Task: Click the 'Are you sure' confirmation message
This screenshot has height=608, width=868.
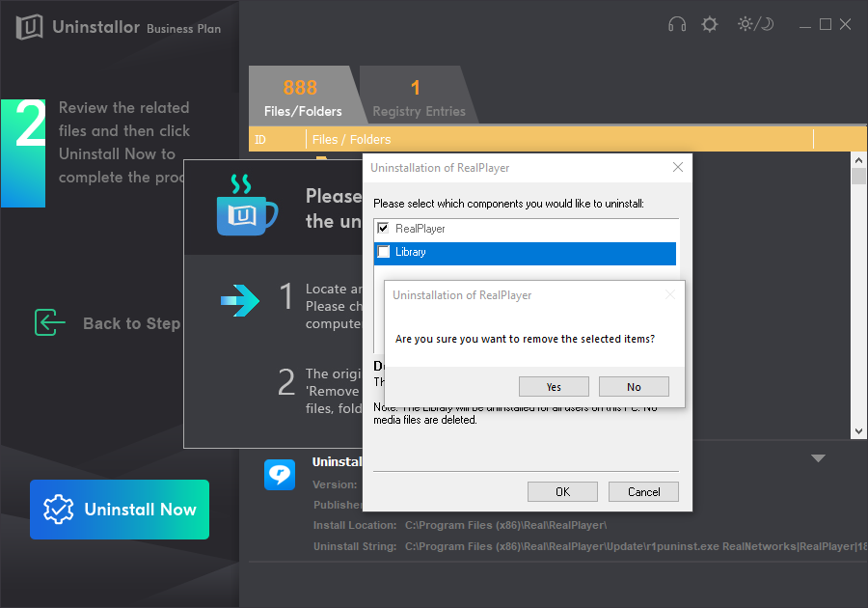Action: 525,339
